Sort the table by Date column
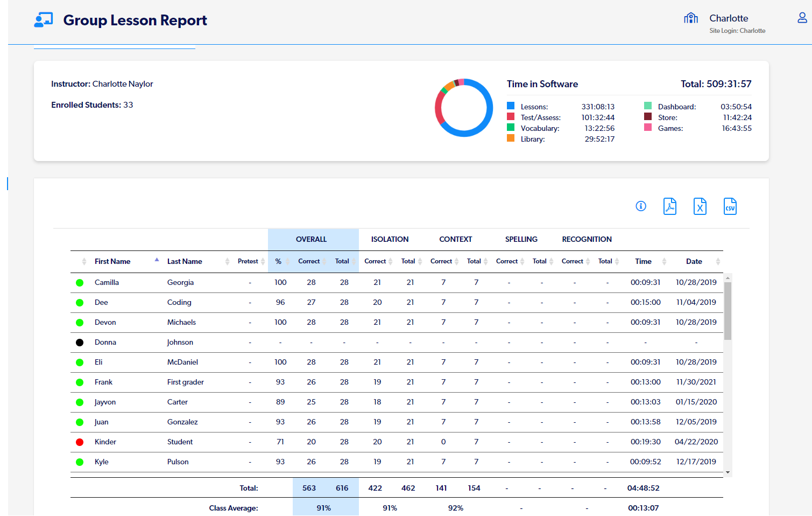This screenshot has width=812, height=516. [x=694, y=261]
